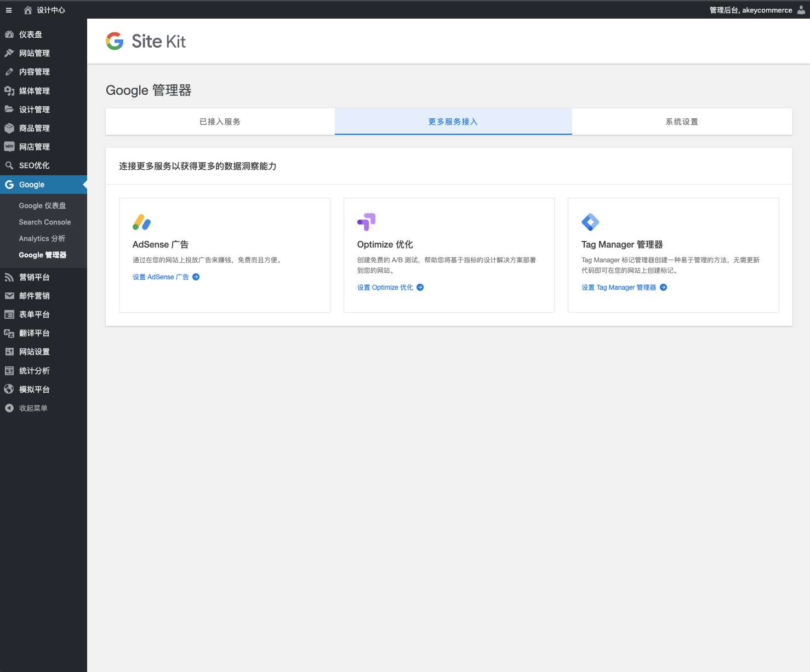The height and width of the screenshot is (672, 810).
Task: Click the folder icon for 设计管理
Action: tap(9, 110)
